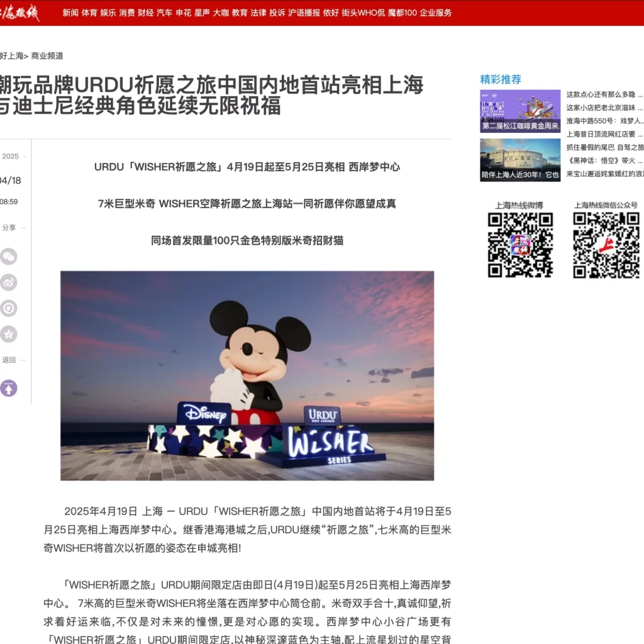Share the article via the Weibo icon
644x644 pixels.
[x=9, y=282]
